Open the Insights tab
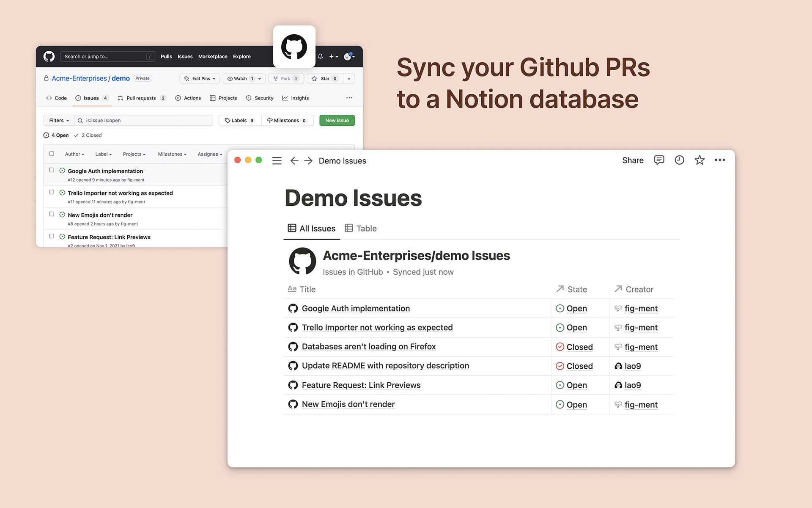Viewport: 812px width, 508px height. tap(296, 98)
